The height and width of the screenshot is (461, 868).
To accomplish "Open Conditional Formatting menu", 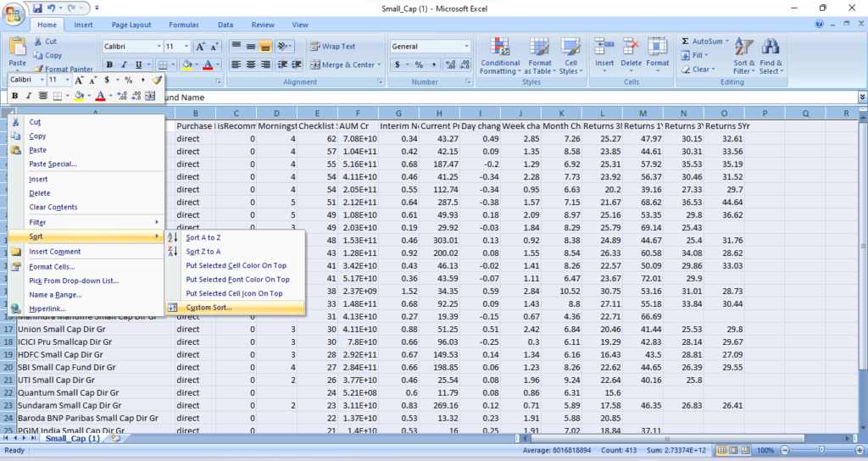I will [x=500, y=56].
